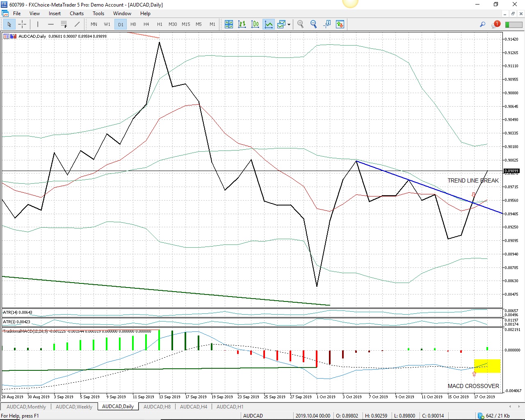Switch to the MN monthly timeframe

pos(94,24)
